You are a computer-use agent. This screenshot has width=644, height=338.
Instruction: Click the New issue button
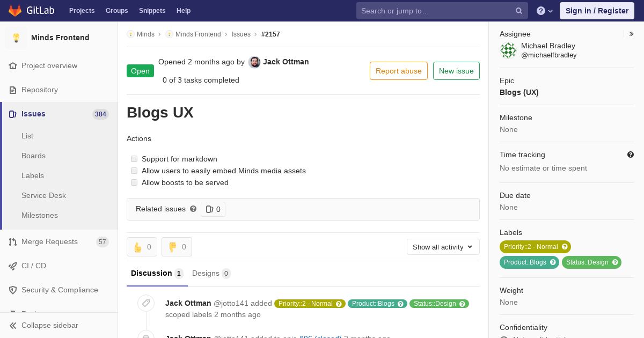[456, 71]
